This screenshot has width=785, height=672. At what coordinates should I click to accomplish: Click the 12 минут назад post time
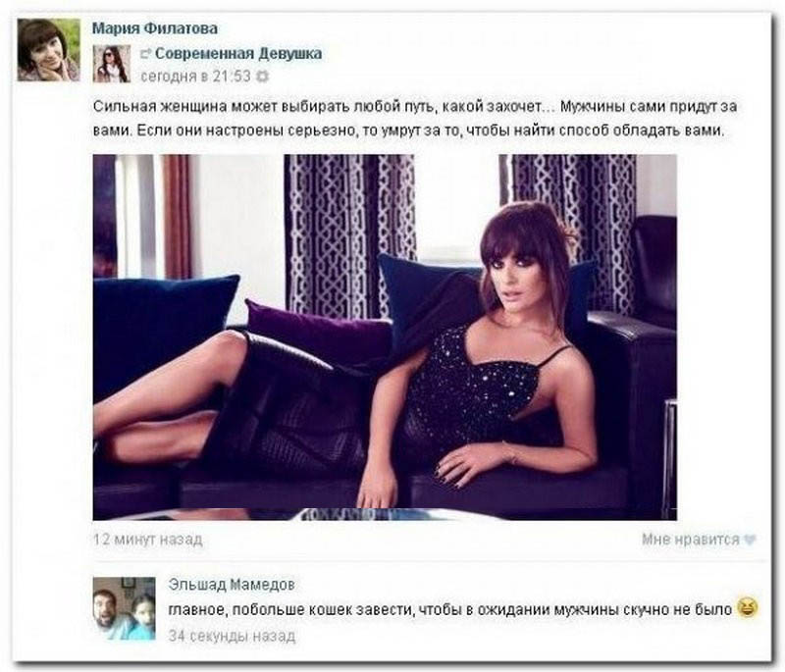(148, 540)
